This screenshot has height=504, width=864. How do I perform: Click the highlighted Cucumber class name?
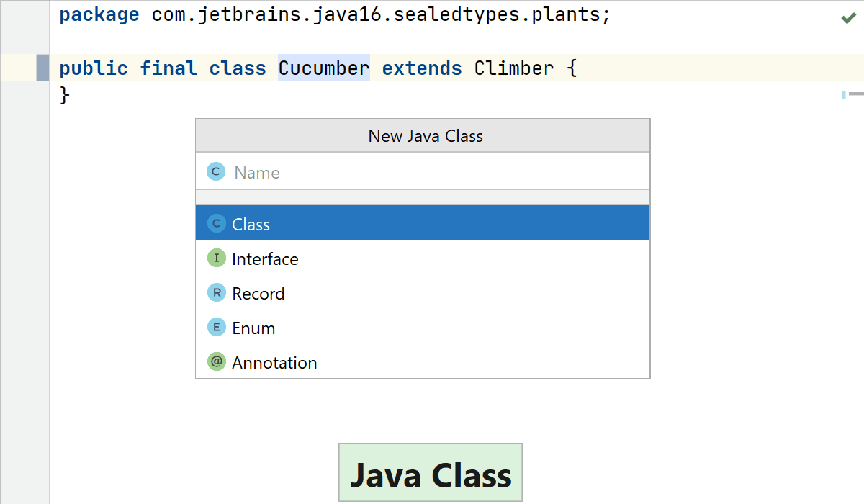click(323, 68)
